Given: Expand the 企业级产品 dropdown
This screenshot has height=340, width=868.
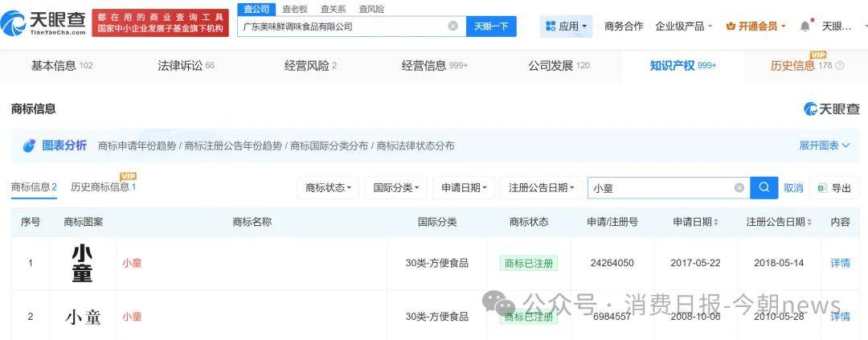Looking at the screenshot, I should point(684,26).
